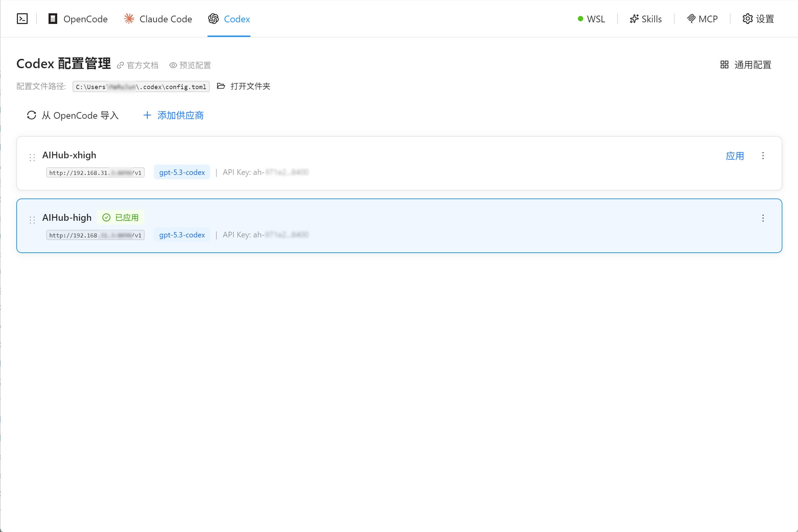
Task: Select the Codex tab
Action: [229, 19]
